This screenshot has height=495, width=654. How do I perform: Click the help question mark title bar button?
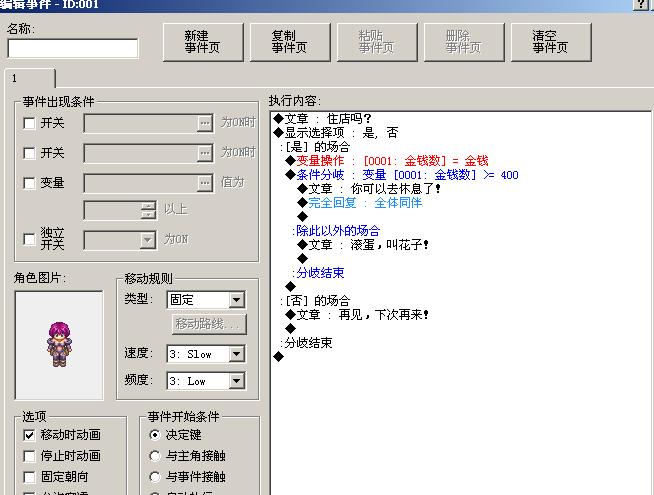pyautogui.click(x=641, y=4)
